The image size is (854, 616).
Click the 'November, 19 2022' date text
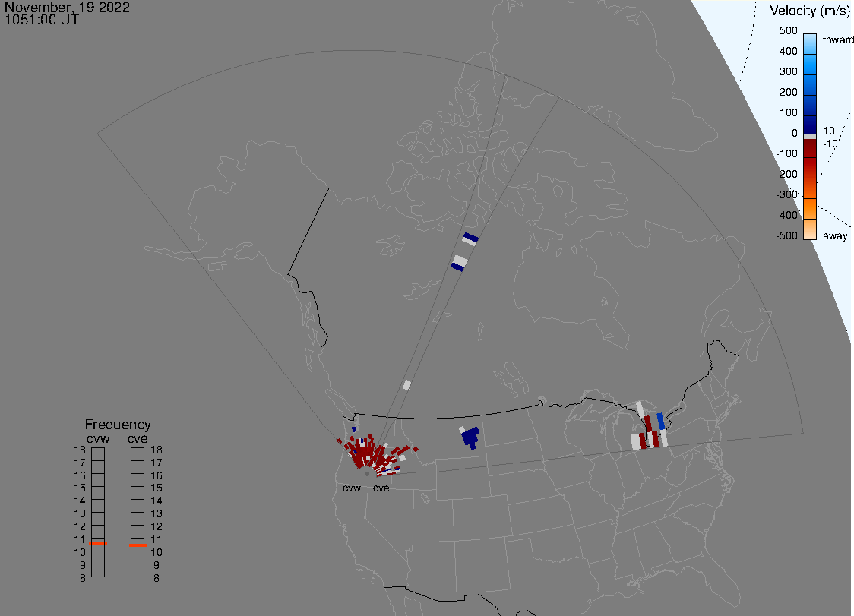point(68,8)
